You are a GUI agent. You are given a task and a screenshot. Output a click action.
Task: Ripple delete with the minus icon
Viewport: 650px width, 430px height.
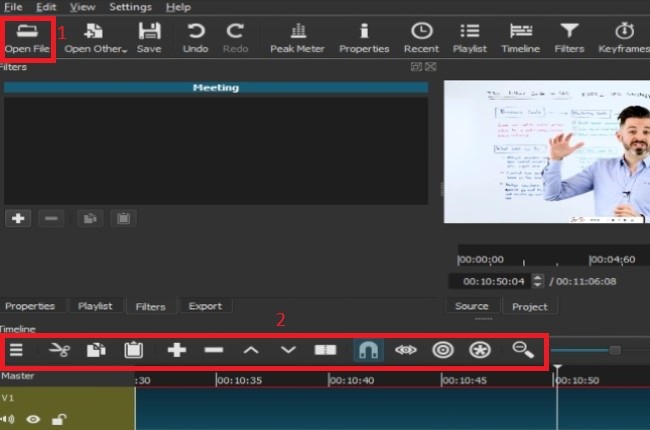tap(214, 350)
